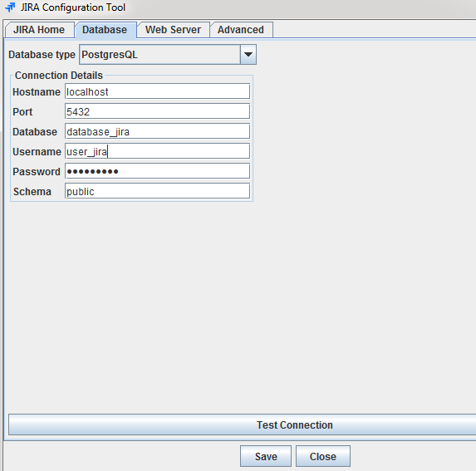The image size is (476, 471).
Task: Click the Port label
Action: (x=22, y=112)
